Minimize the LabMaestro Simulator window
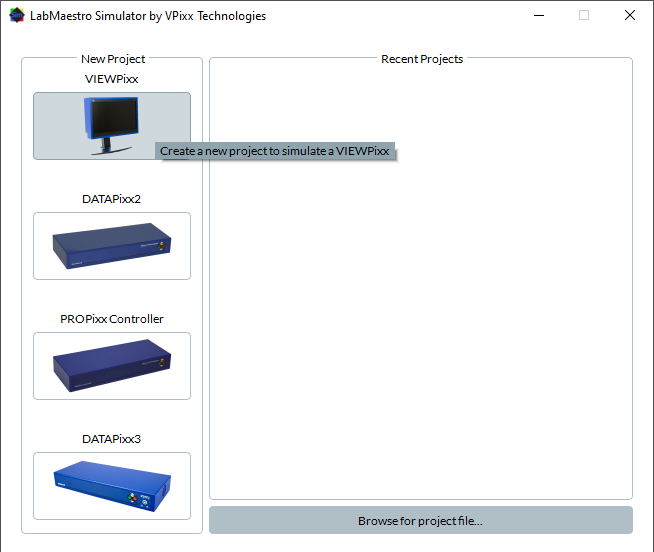The height and width of the screenshot is (552, 654). click(x=538, y=16)
